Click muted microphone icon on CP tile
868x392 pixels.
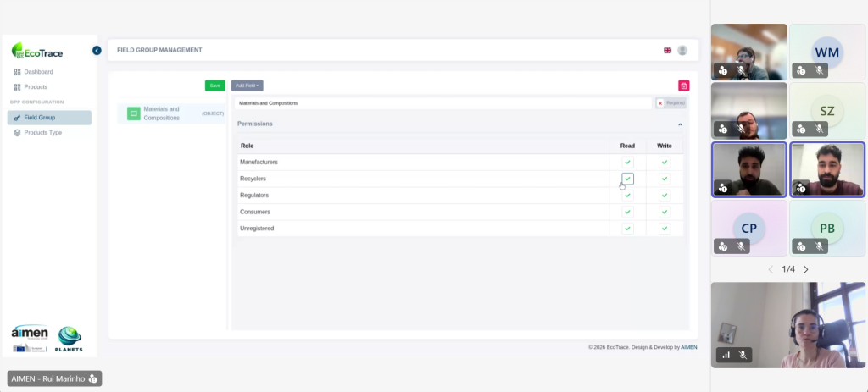(741, 246)
